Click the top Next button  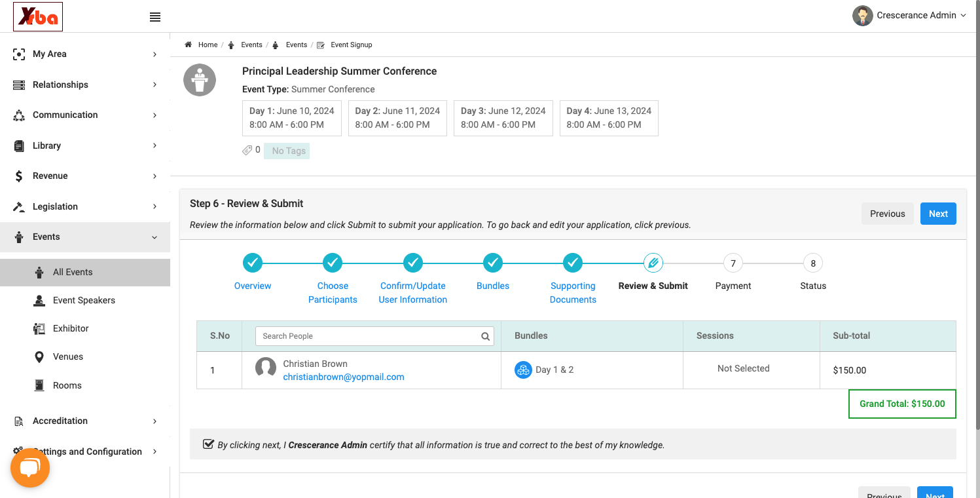pos(938,214)
